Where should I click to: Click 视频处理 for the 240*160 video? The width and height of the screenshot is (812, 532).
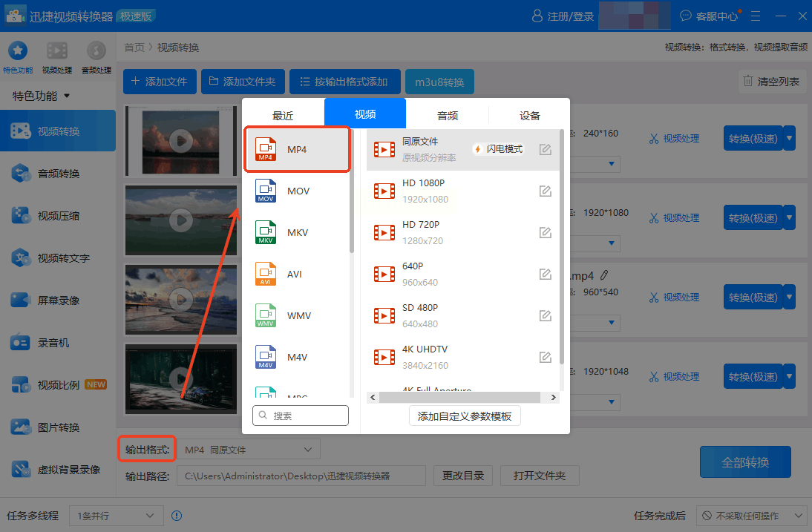[674, 139]
